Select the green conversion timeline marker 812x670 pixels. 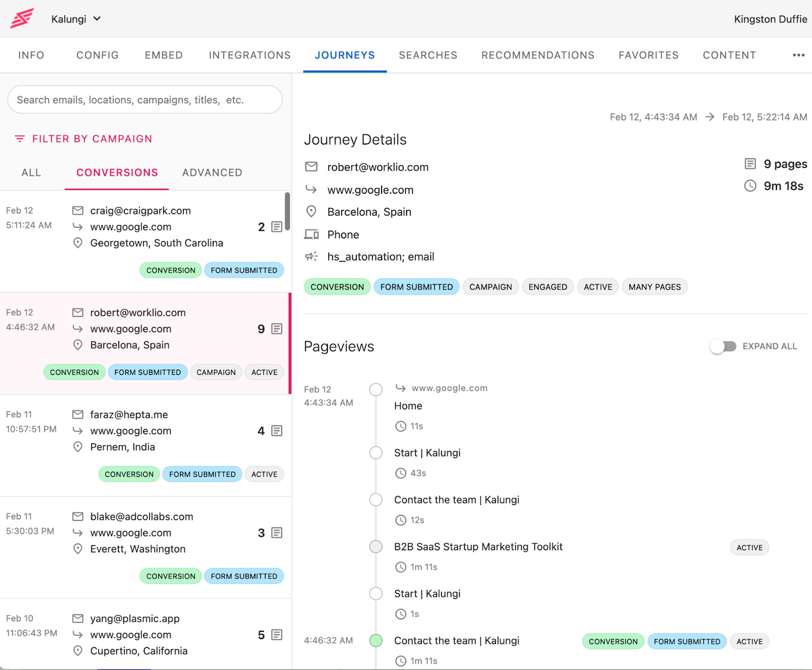(376, 640)
